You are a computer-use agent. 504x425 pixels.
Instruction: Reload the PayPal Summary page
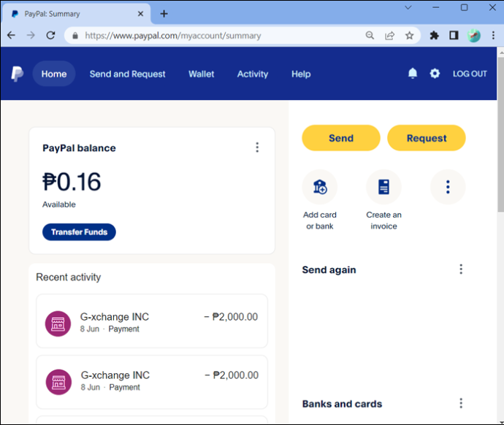pyautogui.click(x=50, y=35)
